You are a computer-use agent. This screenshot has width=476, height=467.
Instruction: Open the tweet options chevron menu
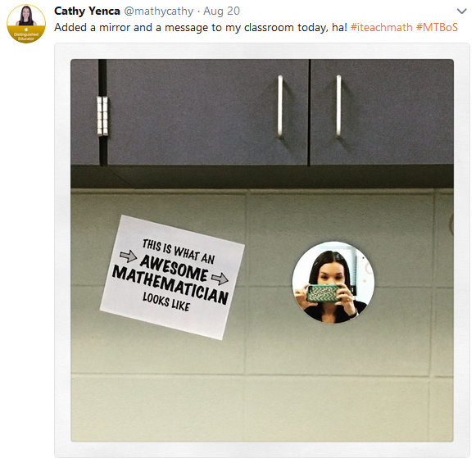coord(461,11)
